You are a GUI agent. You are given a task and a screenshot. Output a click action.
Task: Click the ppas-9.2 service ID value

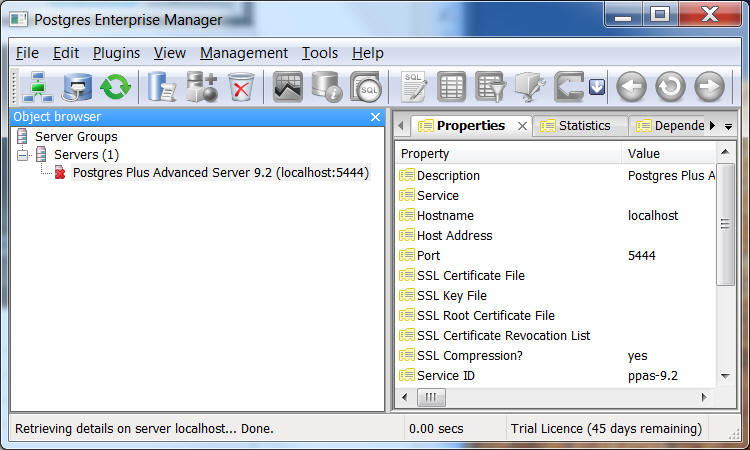[652, 375]
